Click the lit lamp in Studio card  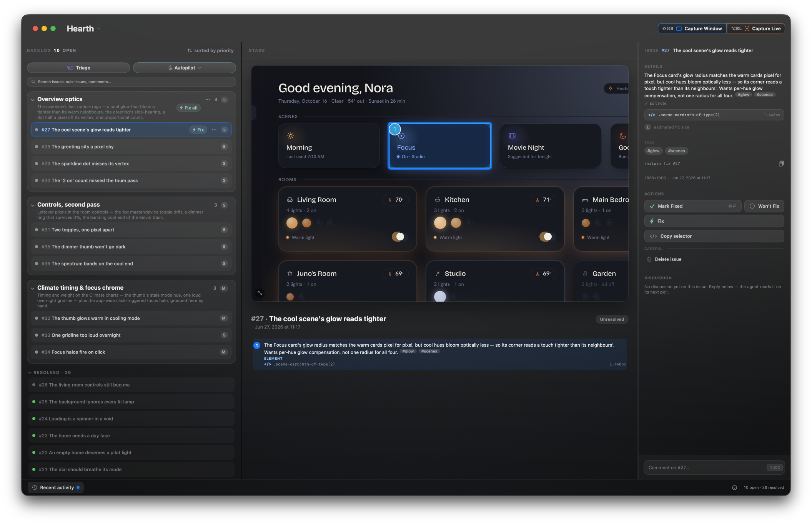440,296
